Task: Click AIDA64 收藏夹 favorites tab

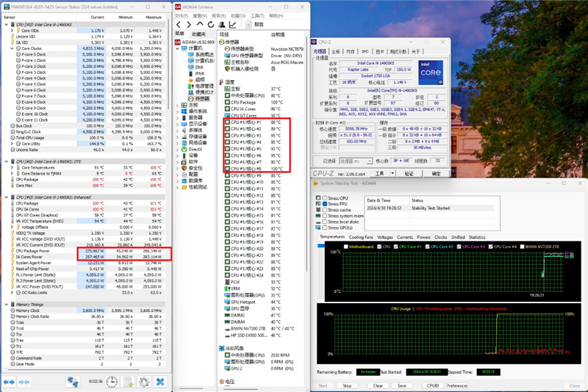Action: click(199, 34)
